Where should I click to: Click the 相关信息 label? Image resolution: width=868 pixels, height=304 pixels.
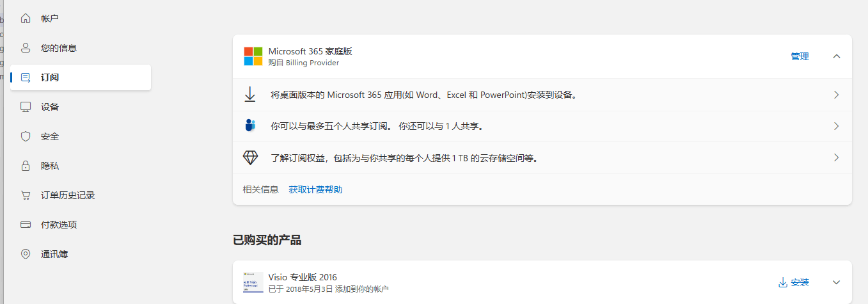click(261, 189)
